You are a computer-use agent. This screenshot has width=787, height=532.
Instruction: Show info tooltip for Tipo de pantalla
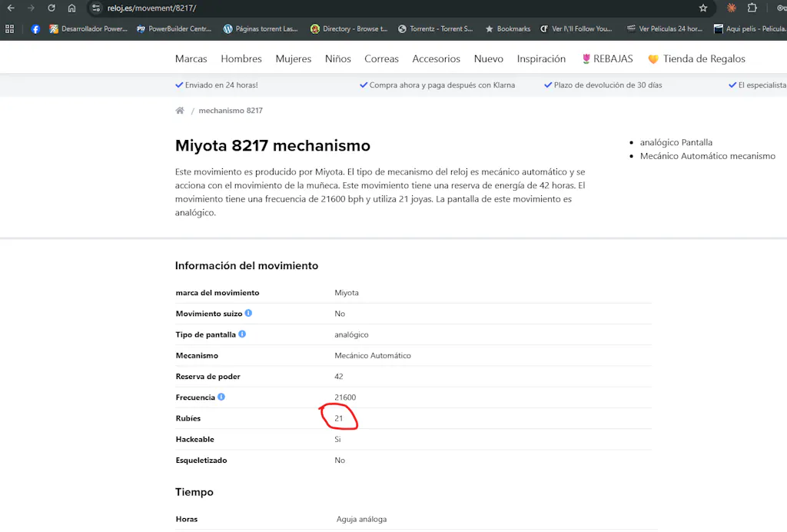tap(242, 334)
